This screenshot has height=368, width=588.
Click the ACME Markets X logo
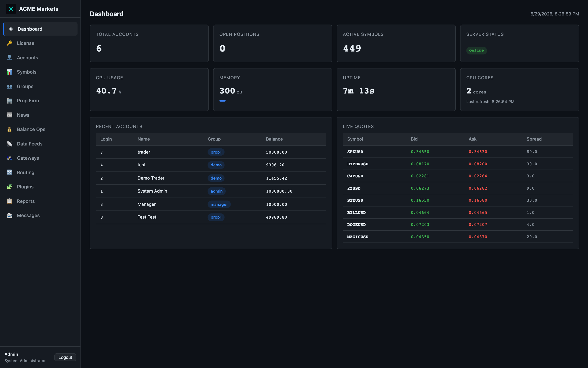click(11, 9)
